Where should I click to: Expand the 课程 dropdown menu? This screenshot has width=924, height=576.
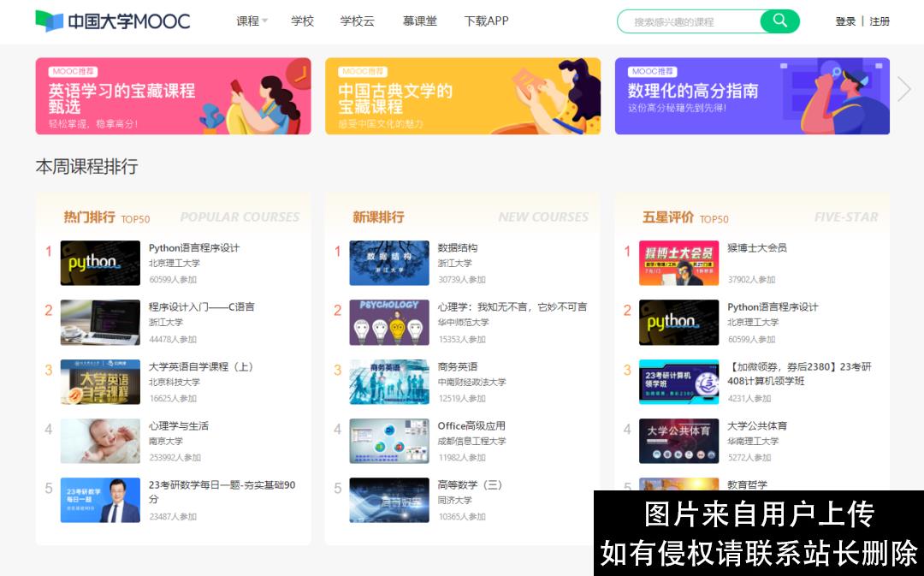click(251, 21)
